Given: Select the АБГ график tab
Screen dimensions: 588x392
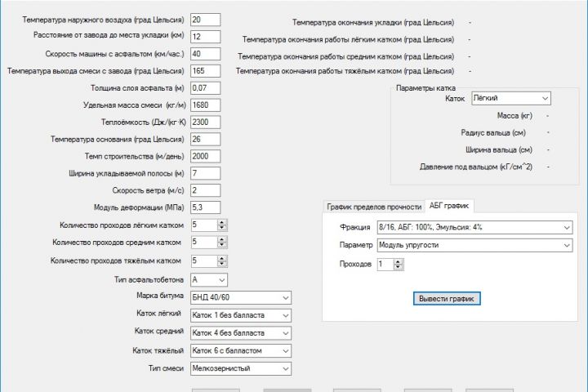Looking at the screenshot, I should (449, 206).
